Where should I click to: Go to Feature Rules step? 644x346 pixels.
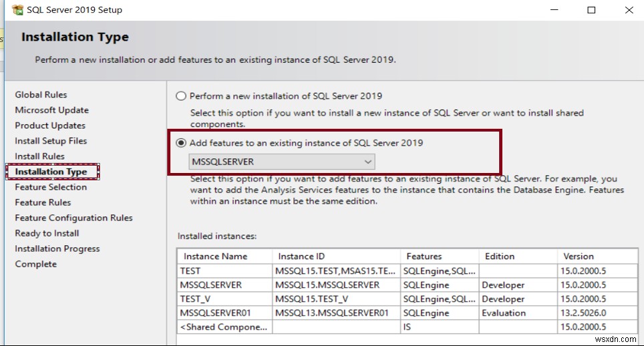pyautogui.click(x=43, y=202)
